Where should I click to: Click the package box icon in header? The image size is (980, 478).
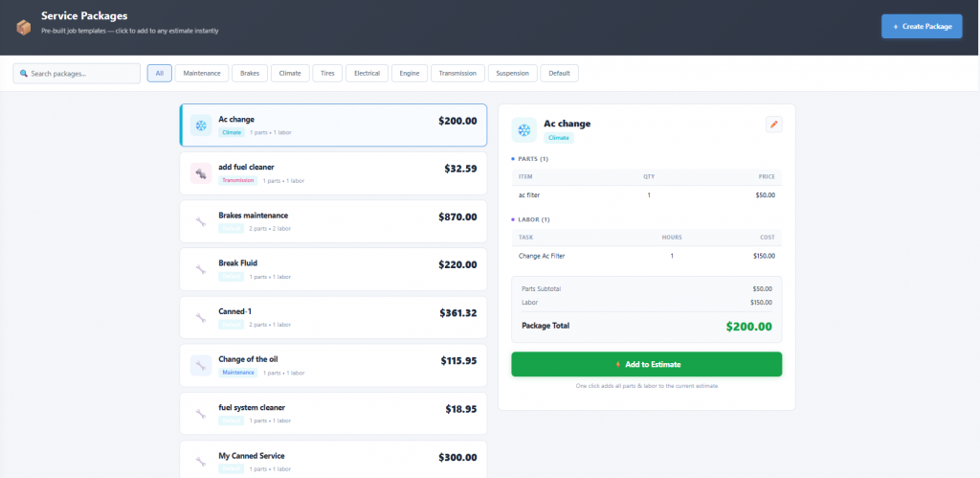(24, 28)
